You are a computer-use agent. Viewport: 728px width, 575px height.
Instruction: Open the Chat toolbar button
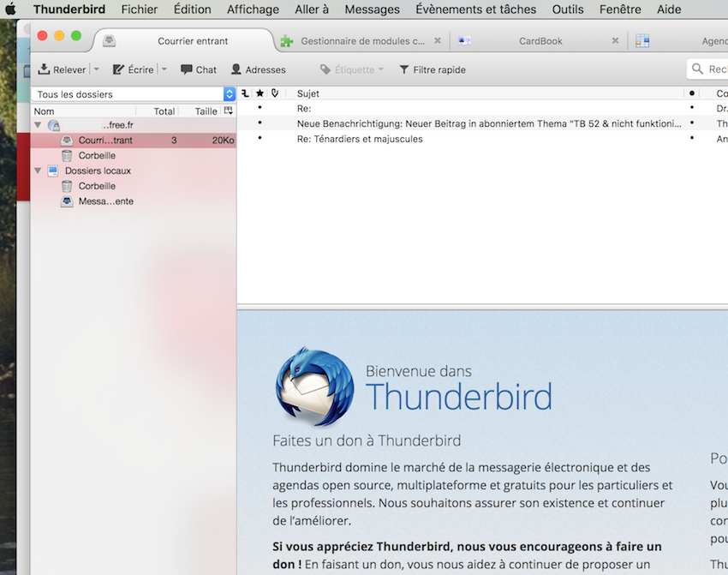point(199,69)
